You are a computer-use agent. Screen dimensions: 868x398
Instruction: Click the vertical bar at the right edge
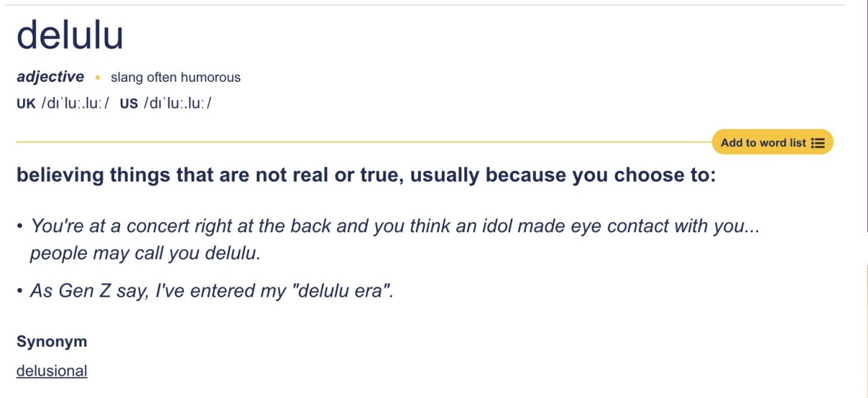867,116
